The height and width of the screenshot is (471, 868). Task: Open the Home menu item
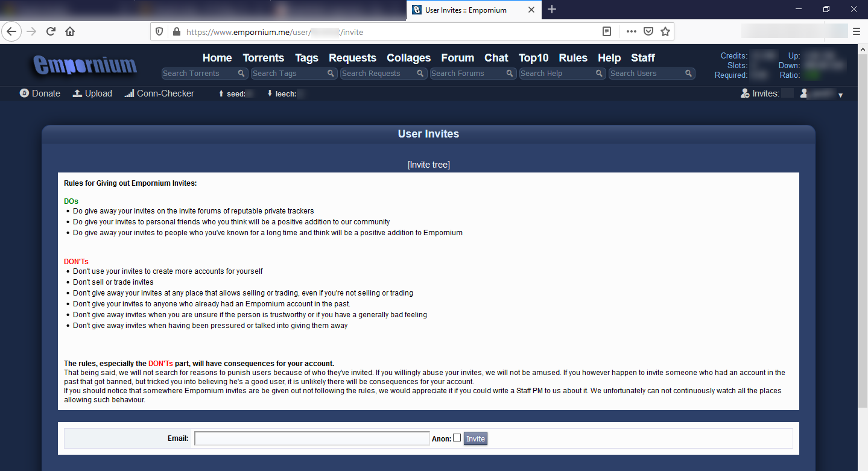217,58
